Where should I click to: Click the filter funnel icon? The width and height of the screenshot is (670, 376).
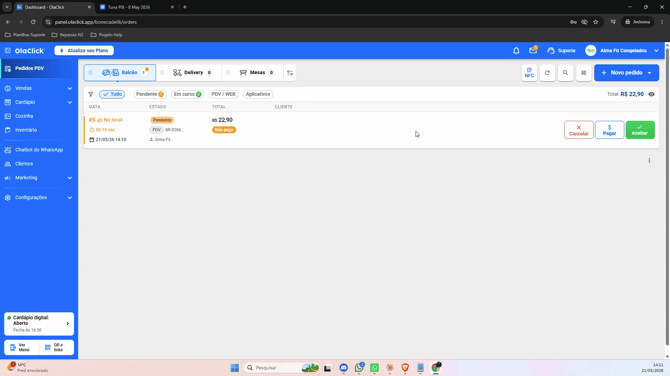[91, 94]
